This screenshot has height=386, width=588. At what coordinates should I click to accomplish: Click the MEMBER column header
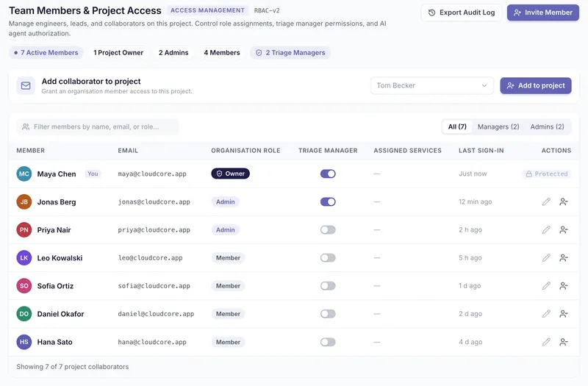(30, 151)
